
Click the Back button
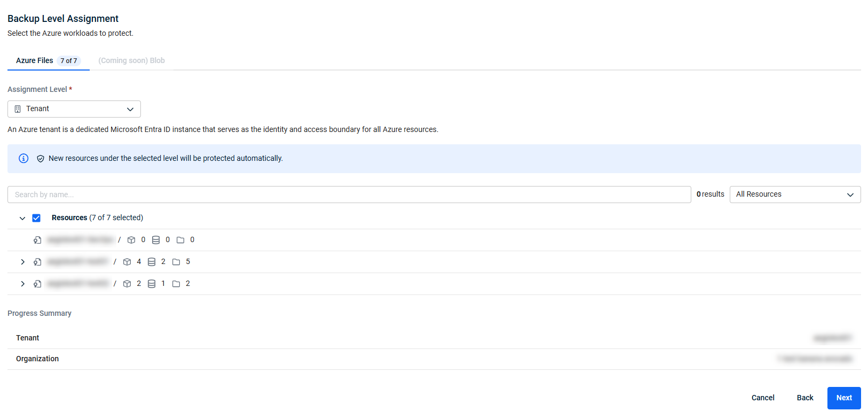805,398
